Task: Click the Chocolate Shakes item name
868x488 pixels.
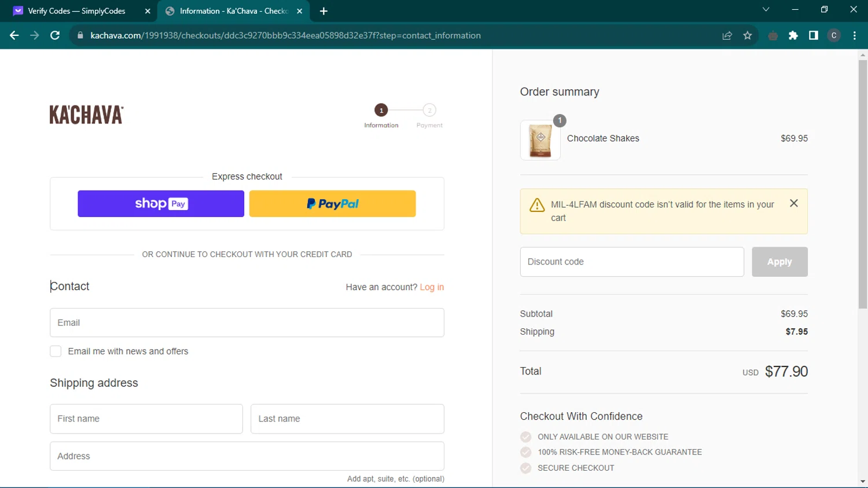Action: click(x=603, y=138)
